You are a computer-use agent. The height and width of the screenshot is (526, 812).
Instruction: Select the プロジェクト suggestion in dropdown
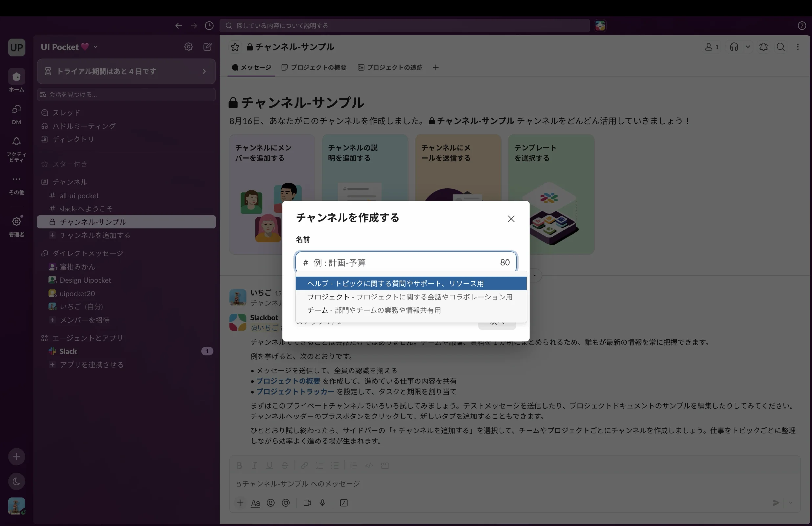coord(411,297)
